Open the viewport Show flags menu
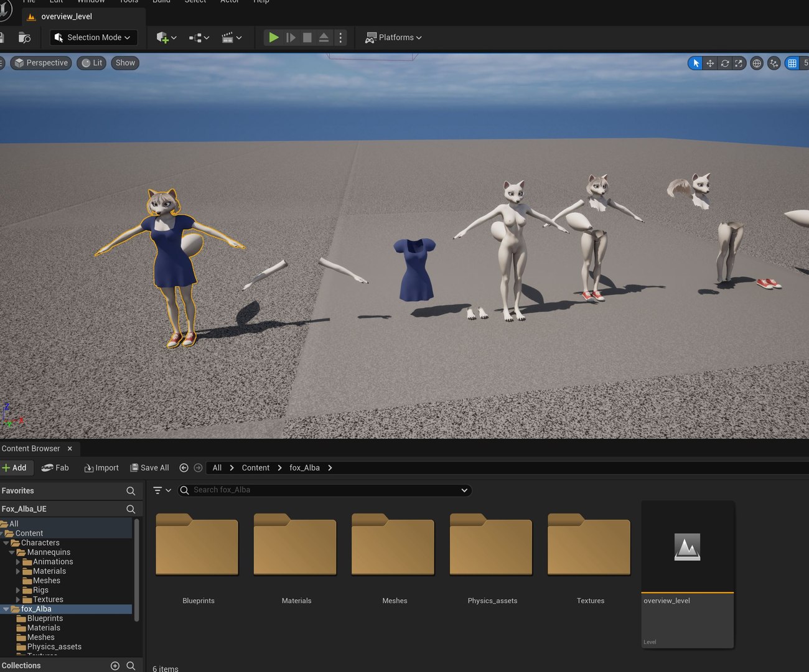809x672 pixels. pyautogui.click(x=125, y=63)
